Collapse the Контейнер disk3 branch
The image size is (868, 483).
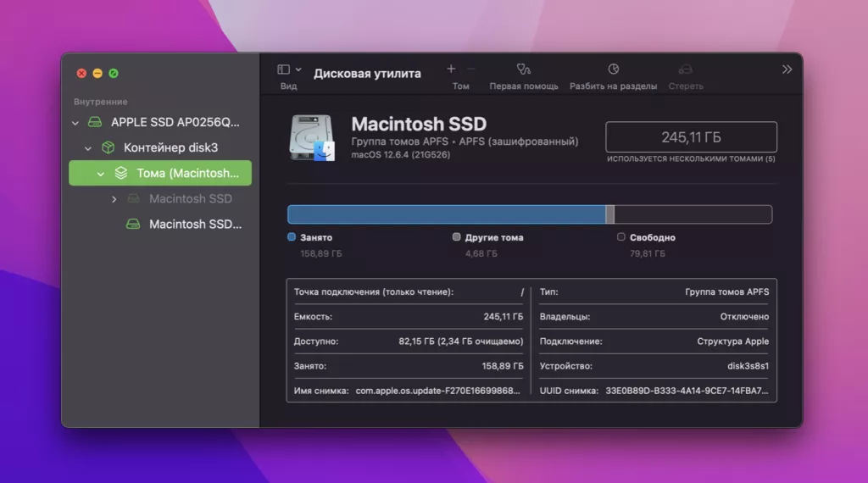pyautogui.click(x=88, y=148)
